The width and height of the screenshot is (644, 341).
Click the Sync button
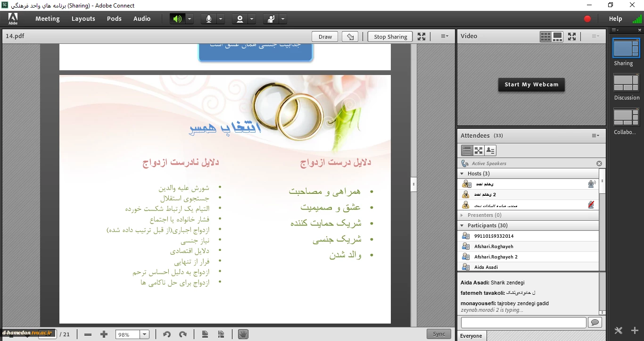[439, 334]
